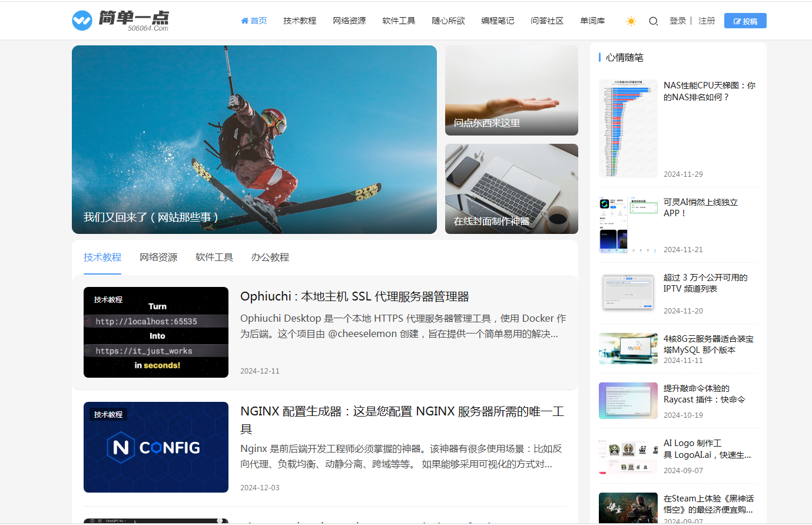This screenshot has height=525, width=812.
Task: Click the Raycast post thumbnail
Action: [628, 401]
